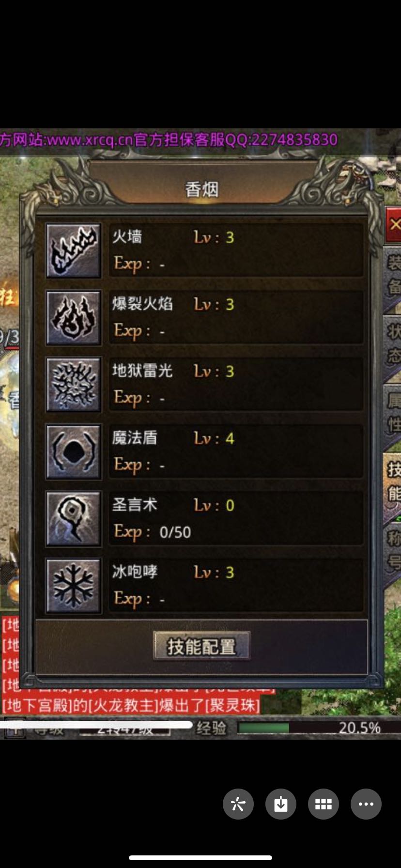Open the sparkle effects icon in bottom bar
401x868 pixels.
pos(238,804)
